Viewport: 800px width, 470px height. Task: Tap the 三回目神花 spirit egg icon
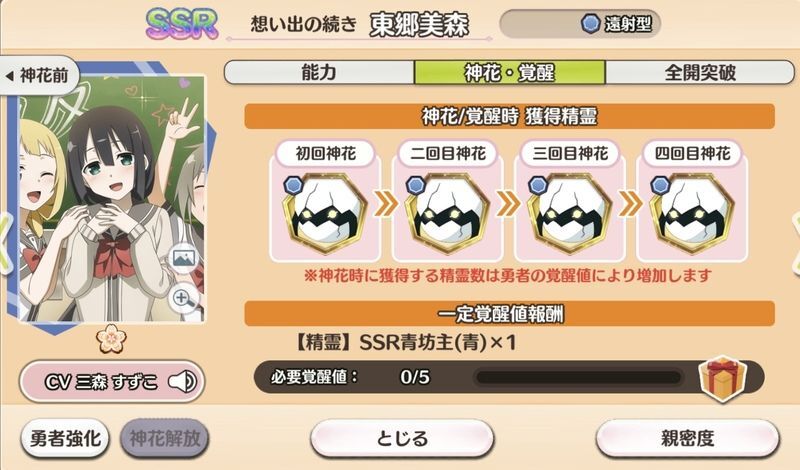pos(569,214)
